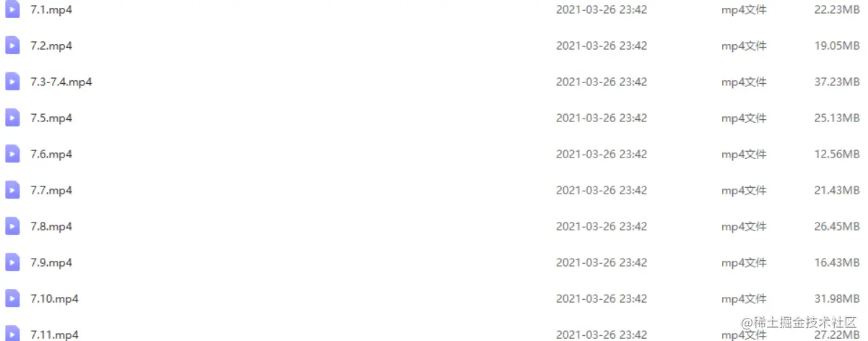Screen dimensions: 868x341
Task: Select the 7.2.mp4 modification date
Action: tap(602, 46)
